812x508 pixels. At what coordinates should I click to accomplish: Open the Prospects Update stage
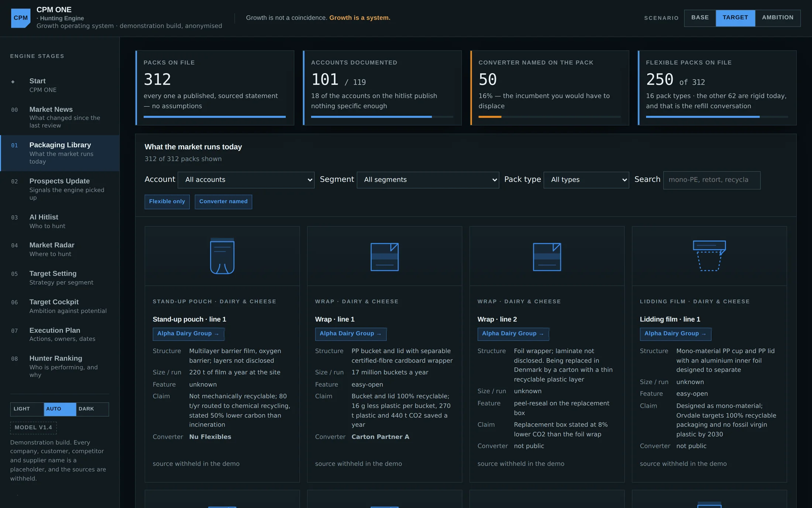tap(60, 189)
